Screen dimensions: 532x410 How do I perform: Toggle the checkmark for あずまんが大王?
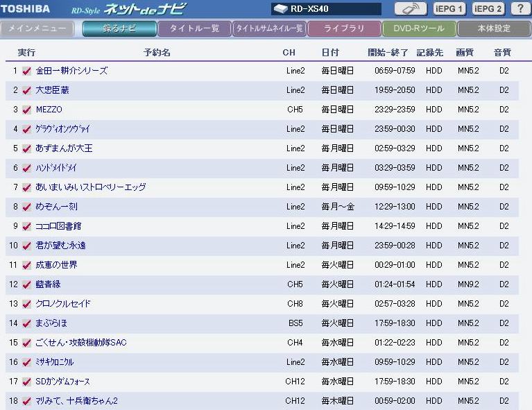click(x=26, y=148)
